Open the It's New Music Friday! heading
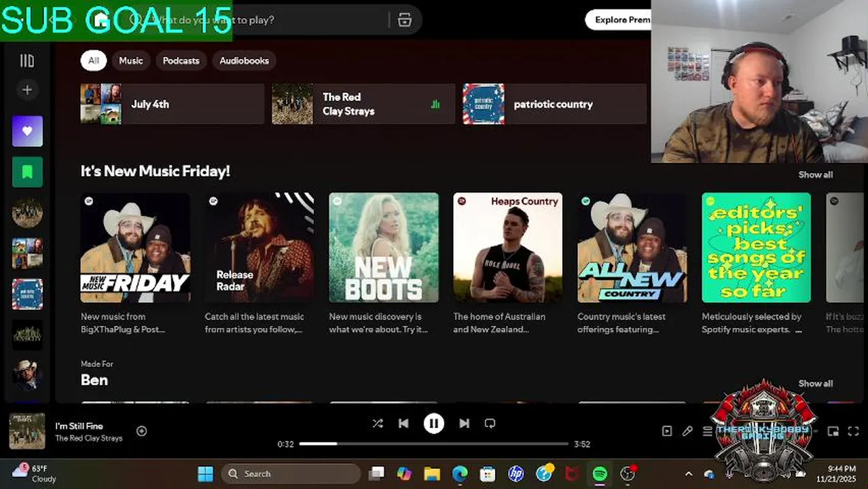Screen dimensions: 868x489 click(x=156, y=171)
